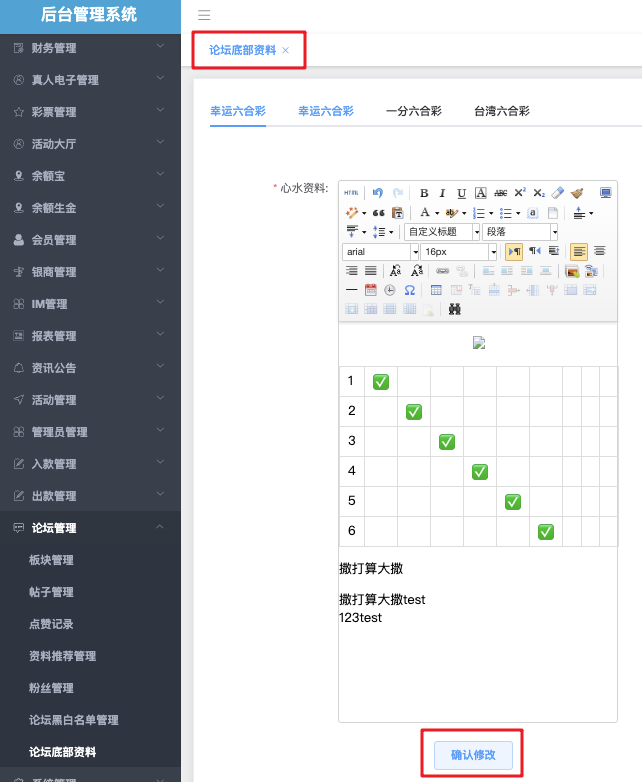
Task: Open the arial font family dropdown
Action: click(x=380, y=252)
